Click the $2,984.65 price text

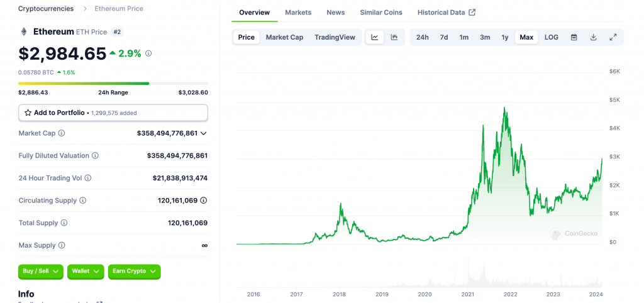pos(62,54)
